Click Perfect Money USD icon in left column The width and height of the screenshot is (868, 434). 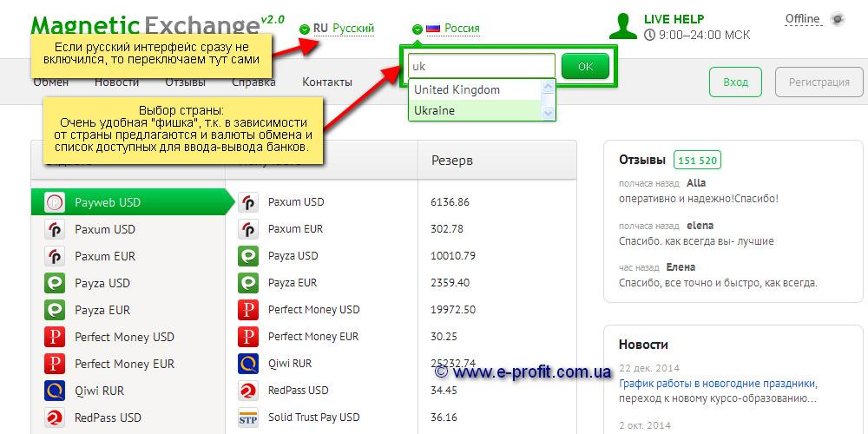pyautogui.click(x=54, y=337)
